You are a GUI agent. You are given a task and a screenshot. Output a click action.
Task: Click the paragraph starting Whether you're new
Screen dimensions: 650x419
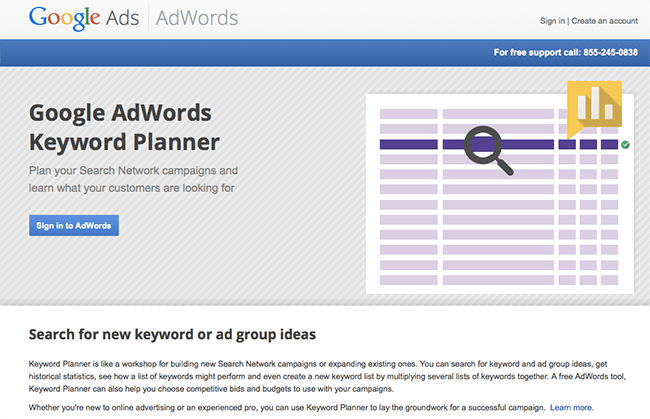point(287,407)
